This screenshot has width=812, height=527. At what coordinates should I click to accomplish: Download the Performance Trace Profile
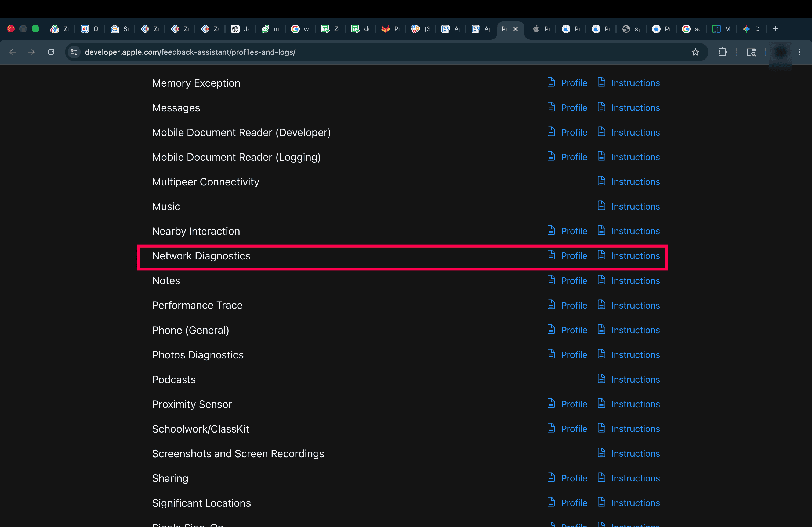pyautogui.click(x=574, y=305)
